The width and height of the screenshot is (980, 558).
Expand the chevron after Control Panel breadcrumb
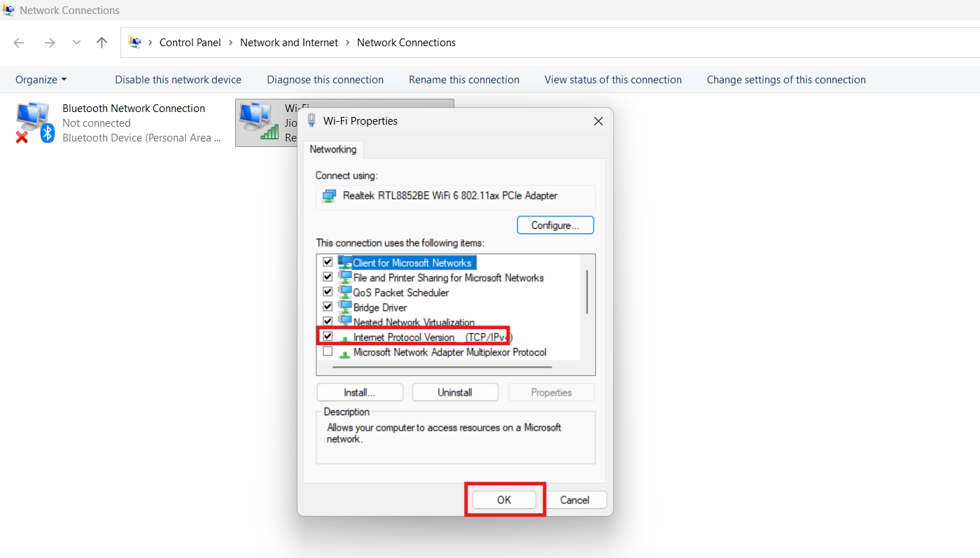[230, 43]
